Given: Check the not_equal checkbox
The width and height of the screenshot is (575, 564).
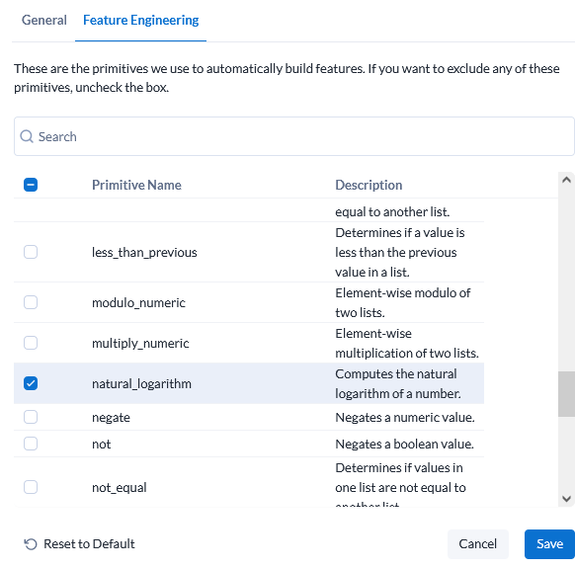Looking at the screenshot, I should point(31,487).
